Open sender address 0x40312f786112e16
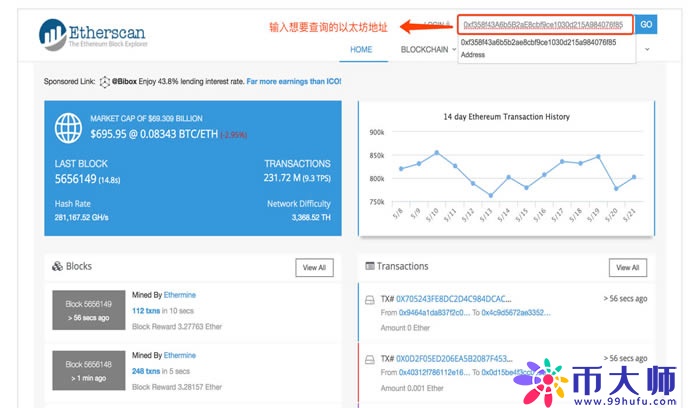Image resolution: width=700 pixels, height=408 pixels. point(434,372)
